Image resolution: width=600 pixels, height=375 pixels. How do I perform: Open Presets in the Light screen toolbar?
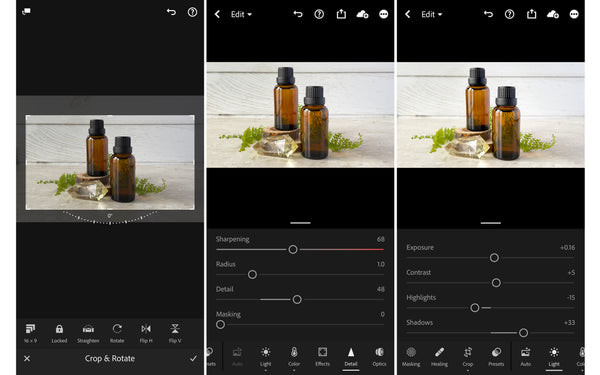(496, 357)
